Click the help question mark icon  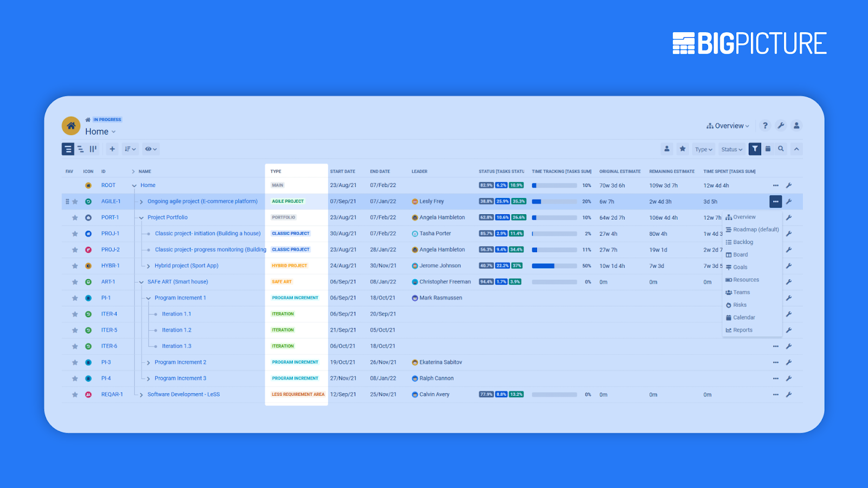tap(765, 125)
